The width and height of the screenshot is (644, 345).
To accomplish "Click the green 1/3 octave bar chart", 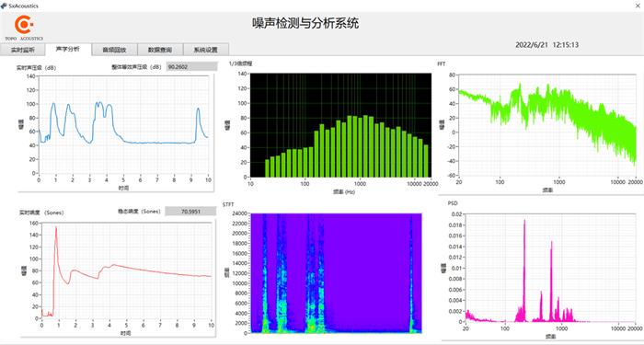I will tap(341, 125).
